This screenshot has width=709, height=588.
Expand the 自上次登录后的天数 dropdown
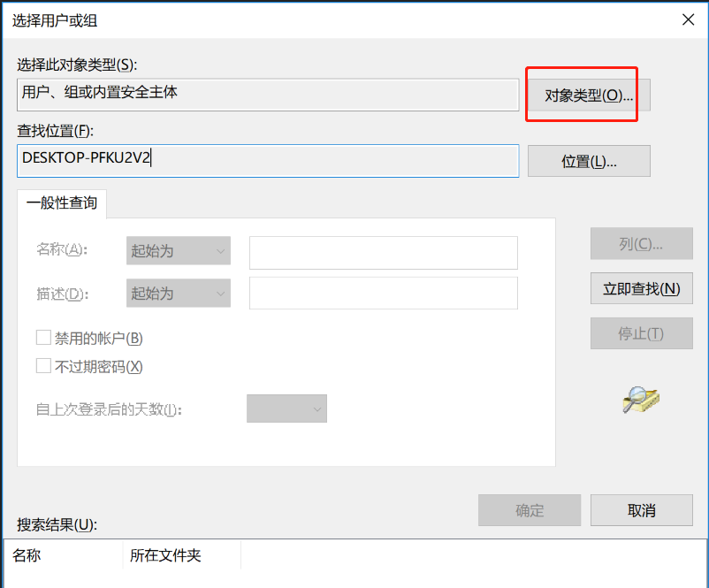pos(286,409)
